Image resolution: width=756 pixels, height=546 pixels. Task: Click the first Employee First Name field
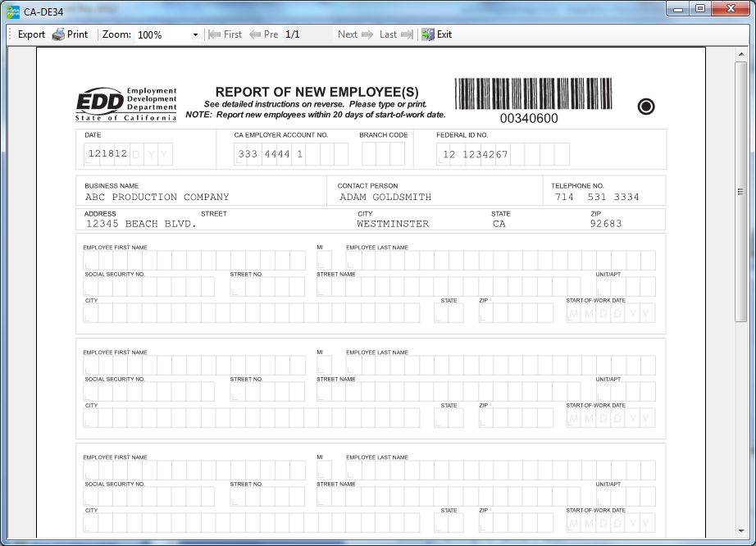point(194,261)
